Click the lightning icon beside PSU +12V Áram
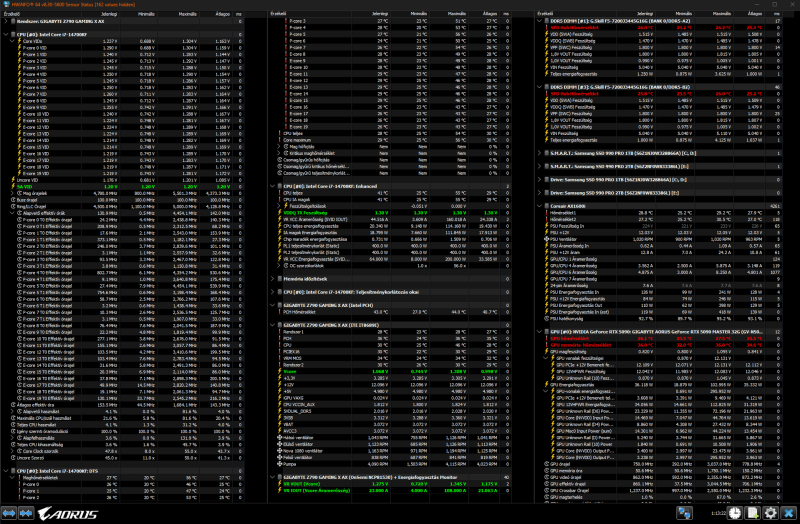This screenshot has width=800, height=524. (x=546, y=252)
